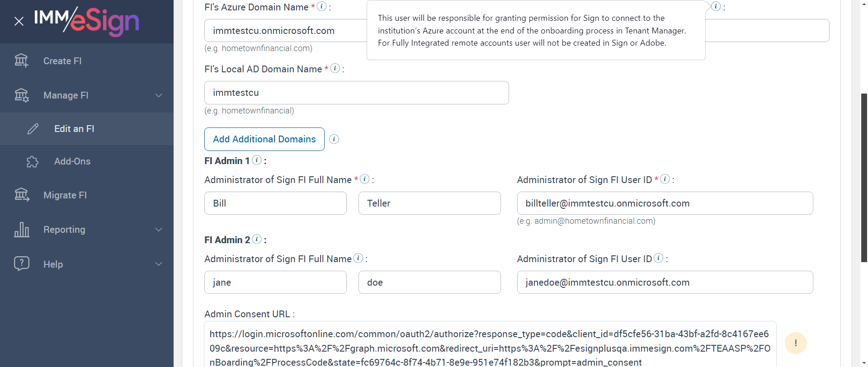Expand the Reporting menu chevron

click(x=159, y=230)
